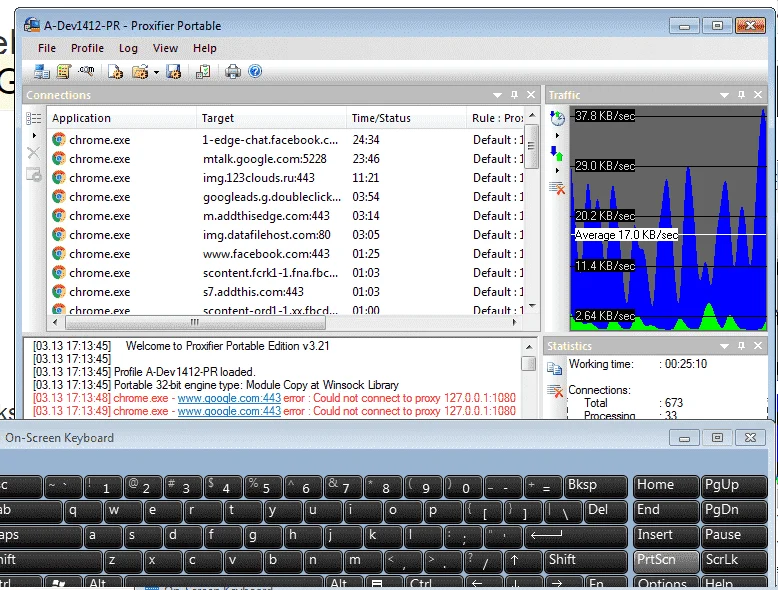Select the www.facebook.com:443 connection row
This screenshot has height=590, width=778.
coord(286,254)
